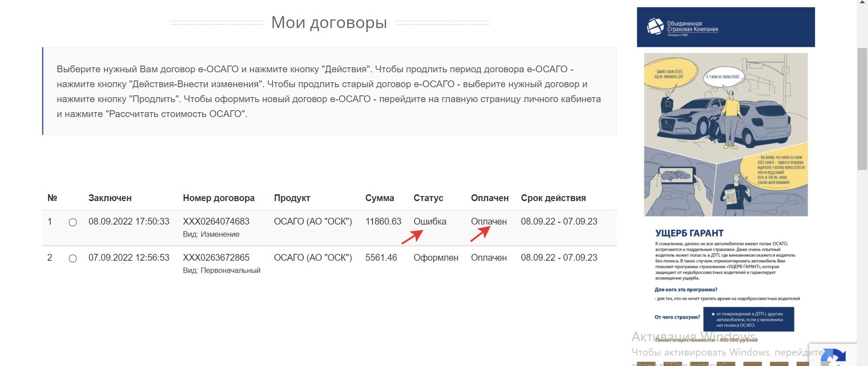
Task: Click the УЩЕРБ ГАРАНТ heading
Action: pyautogui.click(x=689, y=233)
